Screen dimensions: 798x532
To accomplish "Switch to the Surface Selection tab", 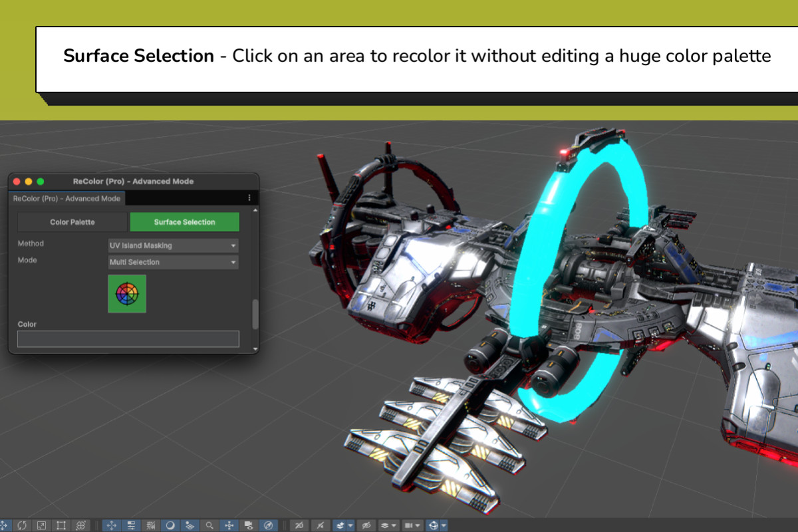I will pos(184,222).
